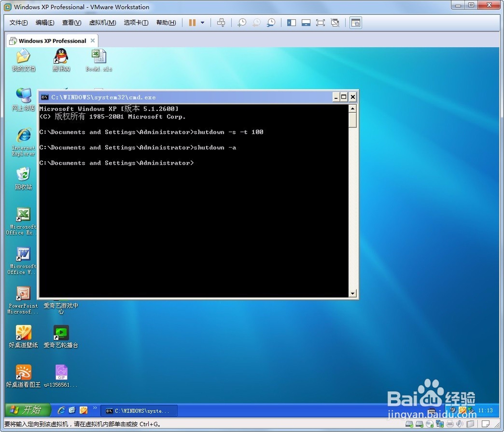Image resolution: width=504 pixels, height=432 pixels.
Task: Click the 开始 Start button
Action: point(28,410)
